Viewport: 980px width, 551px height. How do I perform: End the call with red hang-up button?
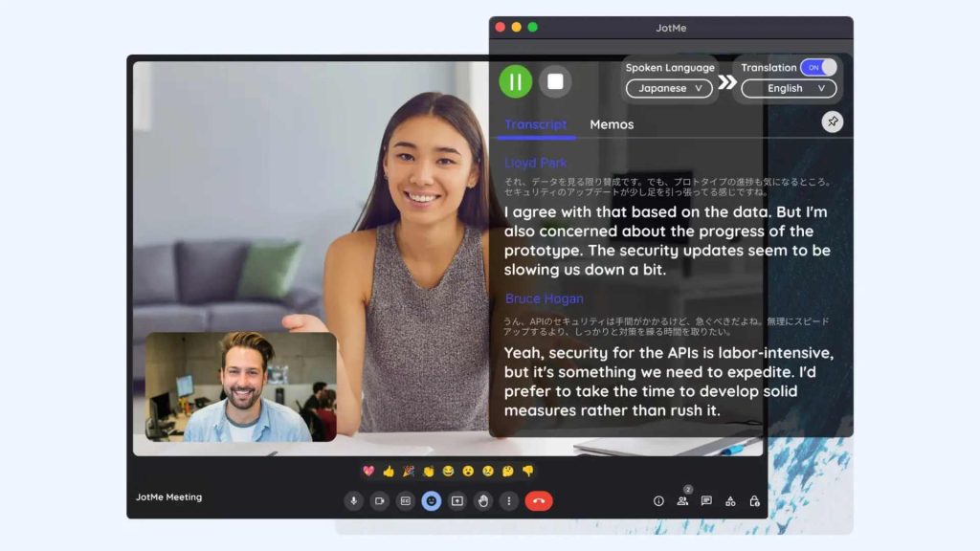tap(538, 501)
